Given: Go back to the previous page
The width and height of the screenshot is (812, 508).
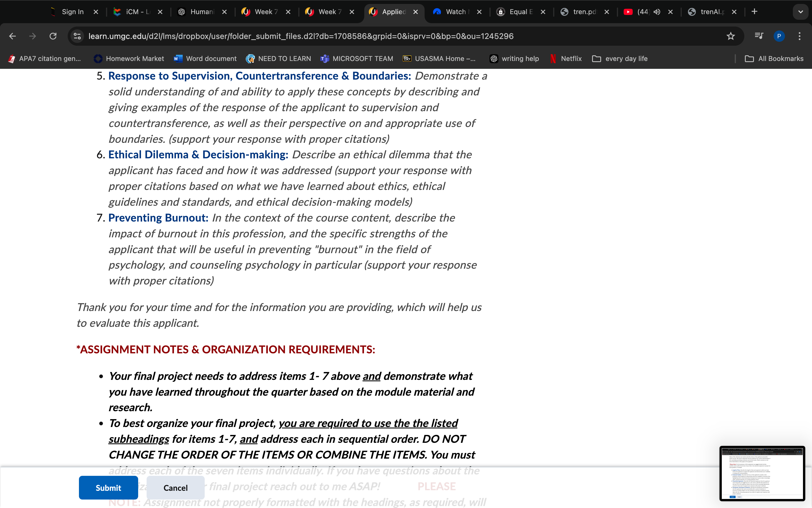Looking at the screenshot, I should 12,36.
